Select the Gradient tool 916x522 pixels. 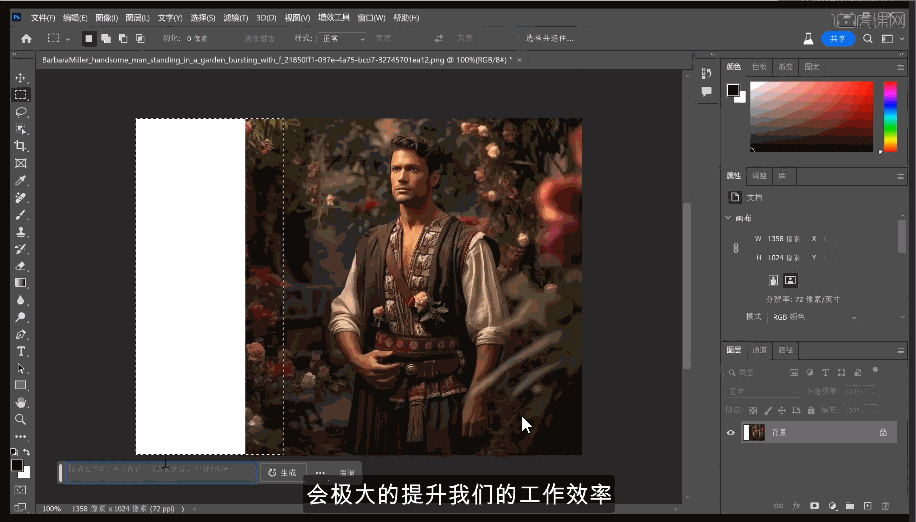[20, 283]
